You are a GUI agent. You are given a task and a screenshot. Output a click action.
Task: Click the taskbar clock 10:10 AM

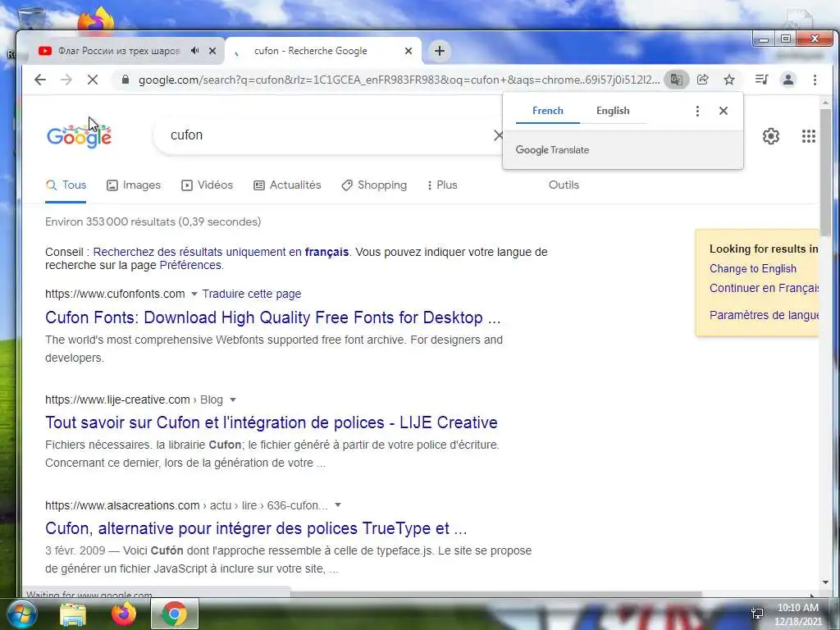797,608
